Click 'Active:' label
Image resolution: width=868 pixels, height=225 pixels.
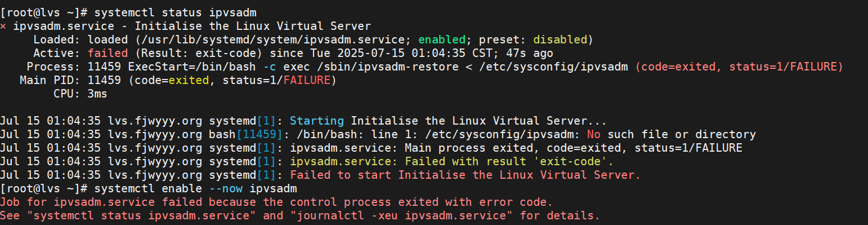pyautogui.click(x=57, y=53)
